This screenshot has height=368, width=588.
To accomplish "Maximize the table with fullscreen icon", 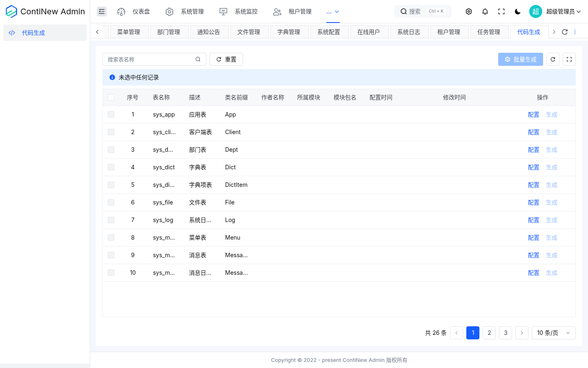I will tap(569, 59).
